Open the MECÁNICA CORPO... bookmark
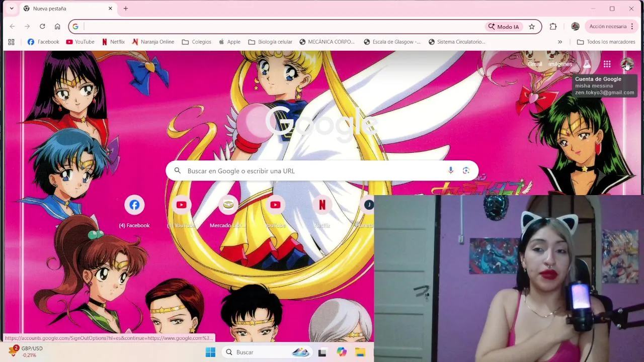Viewport: 644px width, 362px height. click(327, 42)
